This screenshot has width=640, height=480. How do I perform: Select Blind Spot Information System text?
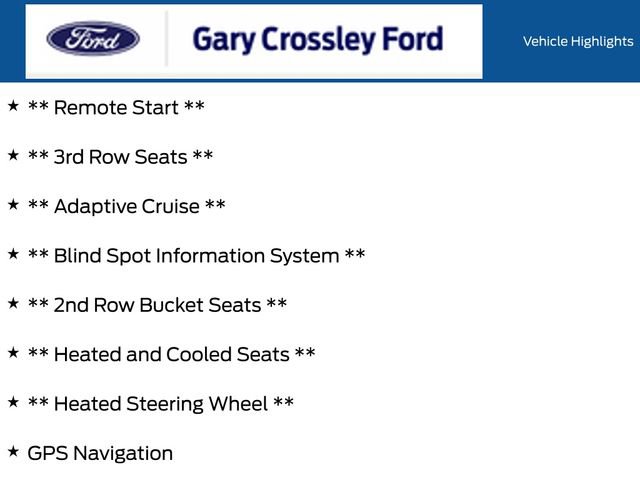(196, 256)
